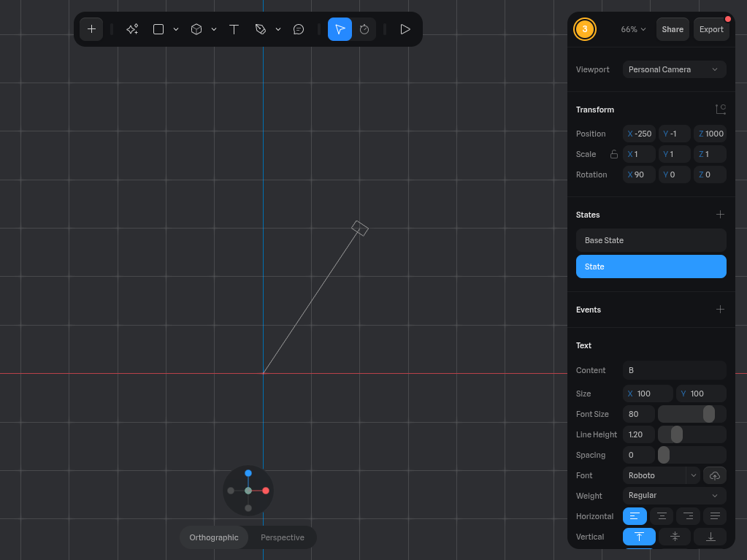
Task: Set vertical alignment to top
Action: pos(640,537)
